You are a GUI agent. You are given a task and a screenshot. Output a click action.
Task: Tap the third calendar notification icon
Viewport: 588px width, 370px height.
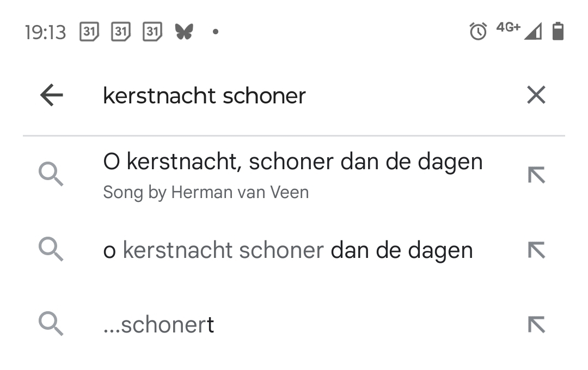tap(152, 32)
